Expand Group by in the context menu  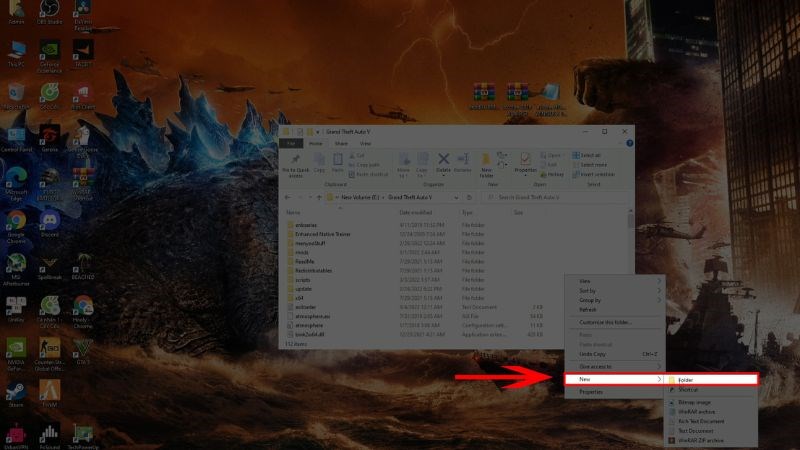pos(615,301)
